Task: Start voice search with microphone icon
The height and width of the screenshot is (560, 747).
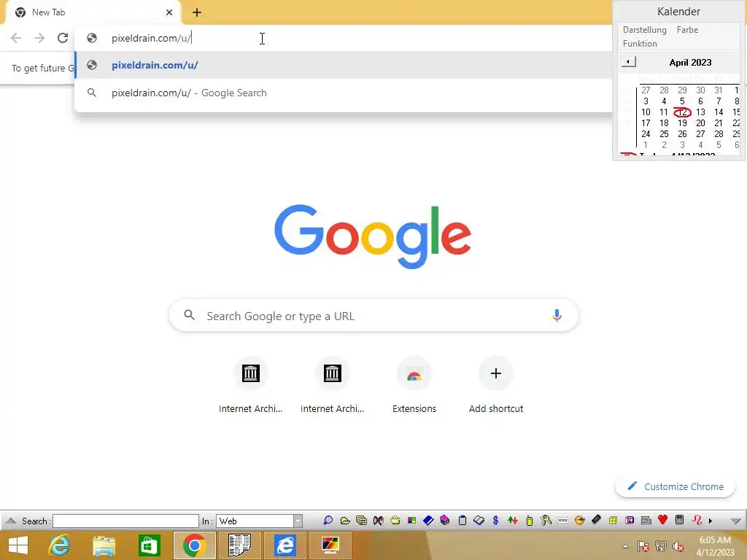Action: pyautogui.click(x=557, y=315)
